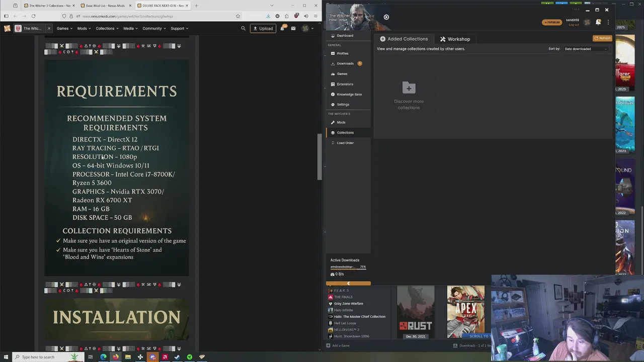Open Sort by Date downloaded dropdown
This screenshot has width=644, height=362.
(586, 49)
